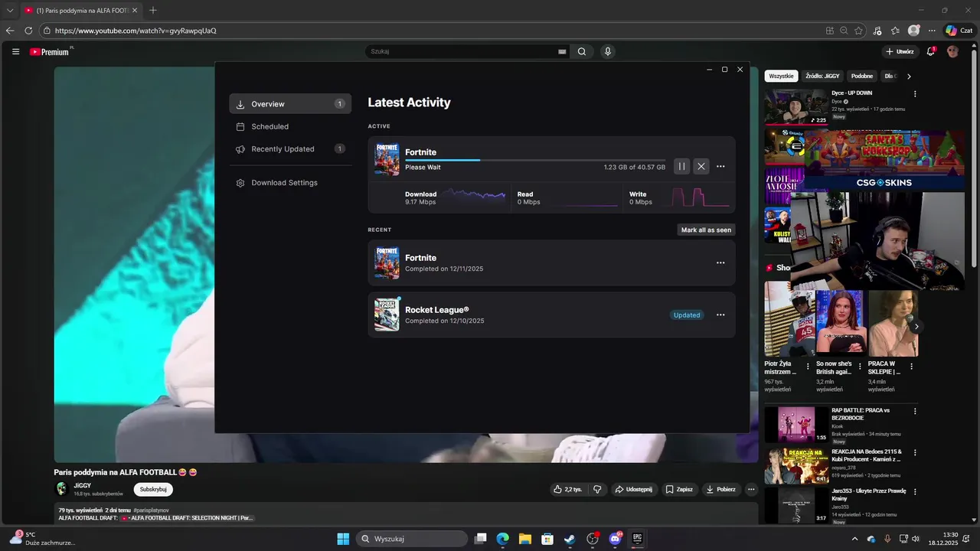This screenshot has height=551, width=980.
Task: Like the video with thumbs-up button
Action: pyautogui.click(x=567, y=489)
